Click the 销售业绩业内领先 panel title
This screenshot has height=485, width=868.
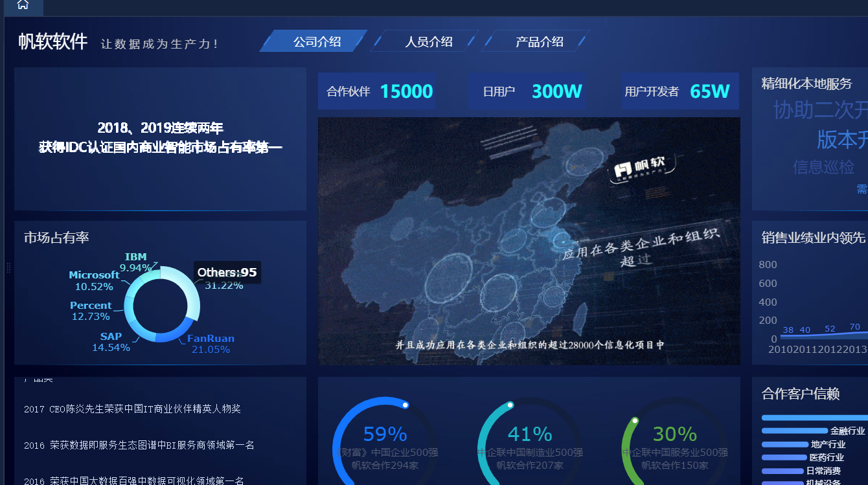814,238
